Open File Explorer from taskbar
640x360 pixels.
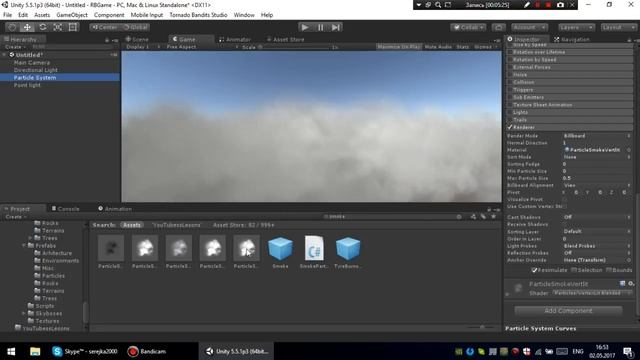(x=35, y=351)
